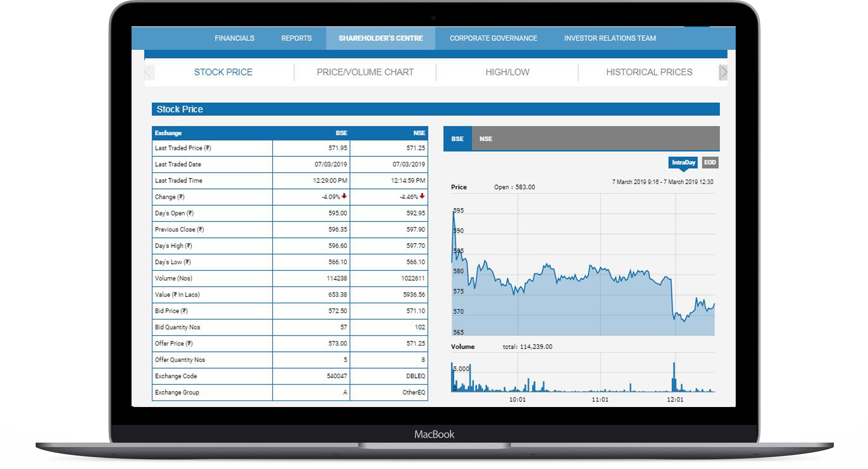
Task: Select the Stock Price sub-tab
Action: 223,72
